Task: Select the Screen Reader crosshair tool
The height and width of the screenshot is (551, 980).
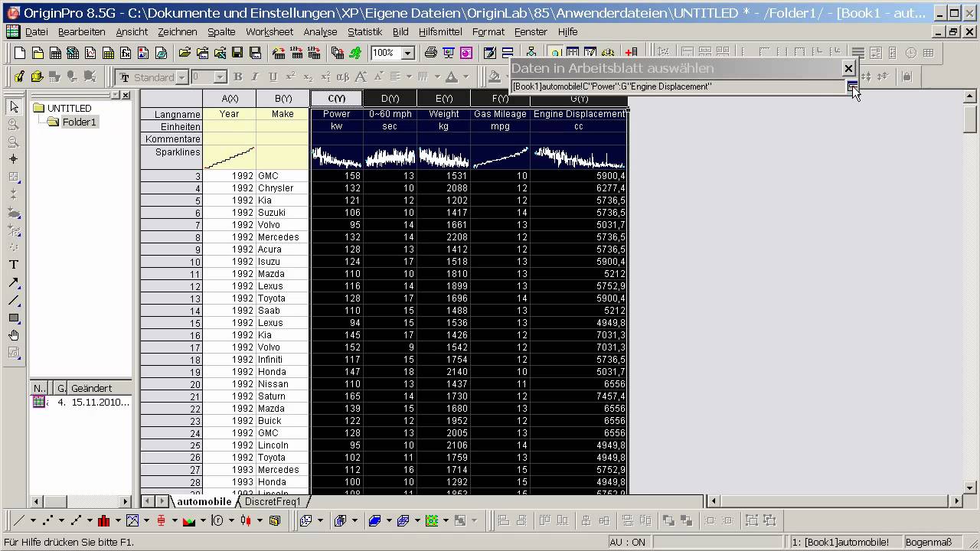Action: click(x=14, y=159)
